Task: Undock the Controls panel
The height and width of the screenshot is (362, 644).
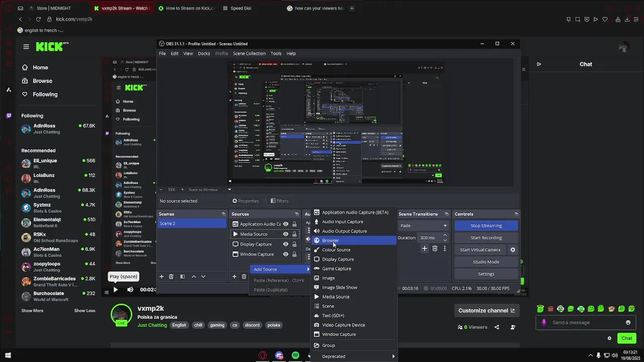Action: click(x=516, y=214)
